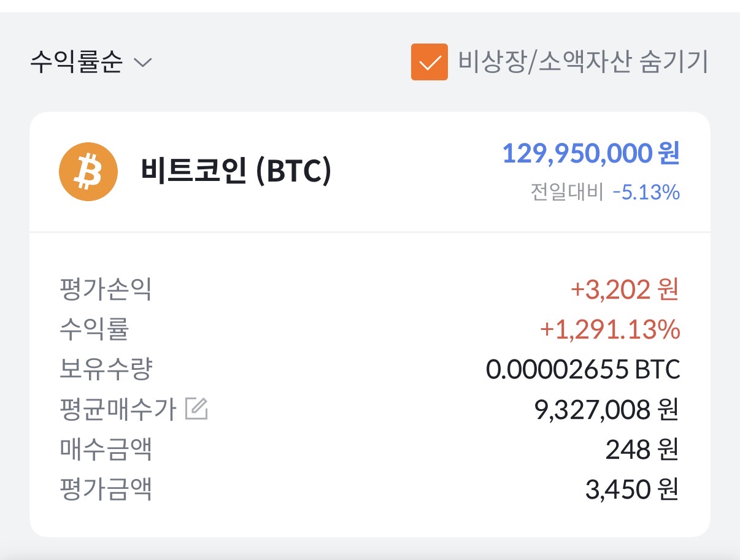
Task: Select the 보유수량 row label
Action: (x=106, y=369)
